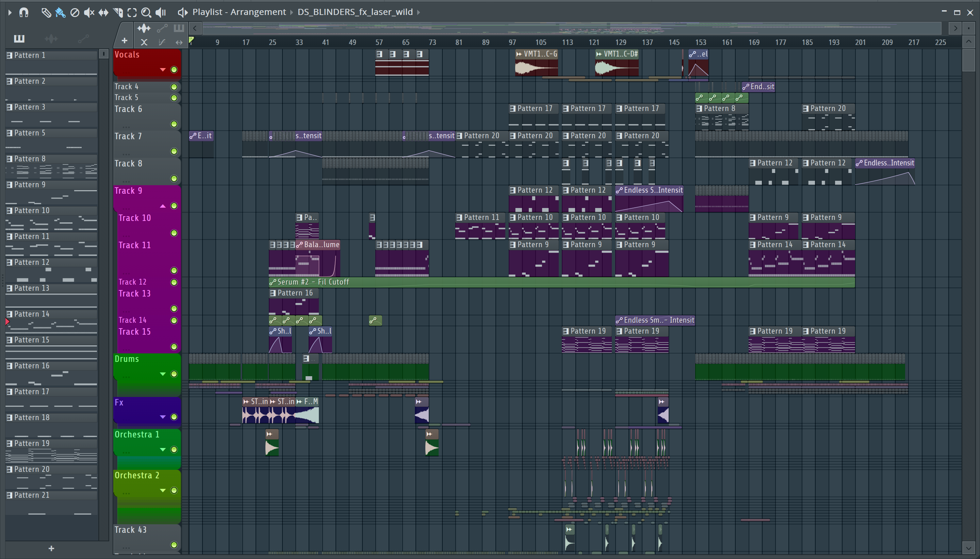Focus audio clips with waveform icon
Viewport: 980px width, 559px height.
pyautogui.click(x=144, y=28)
